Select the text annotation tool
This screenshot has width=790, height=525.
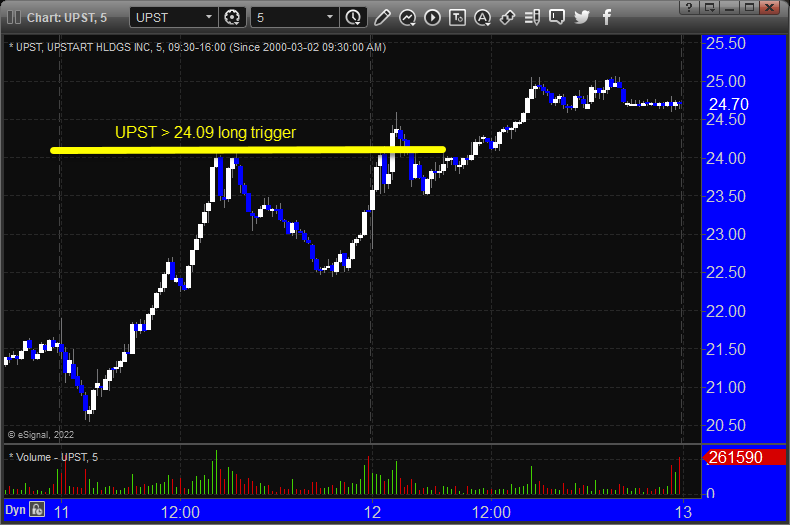(x=457, y=18)
